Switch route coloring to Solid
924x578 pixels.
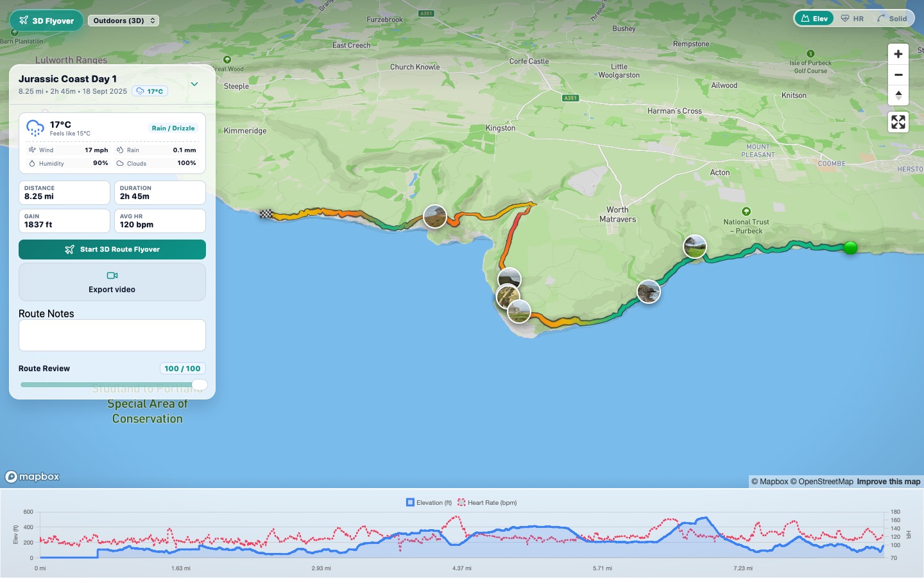pyautogui.click(x=892, y=19)
